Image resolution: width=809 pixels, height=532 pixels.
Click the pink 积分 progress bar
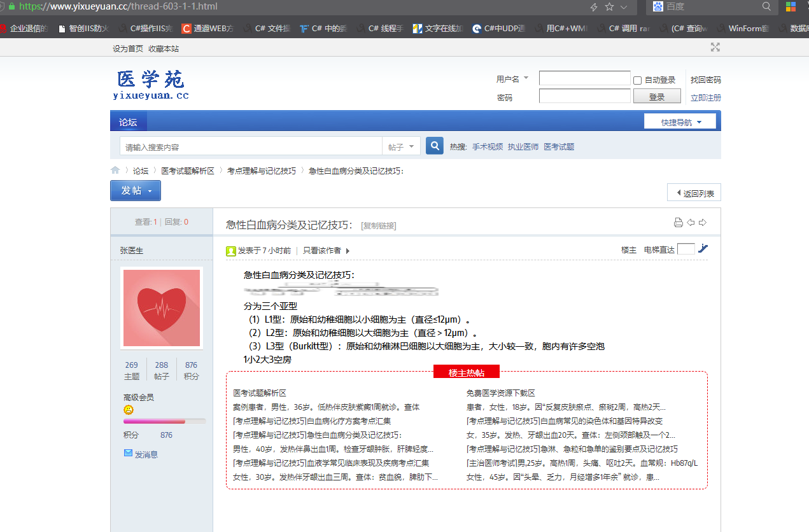click(x=164, y=421)
